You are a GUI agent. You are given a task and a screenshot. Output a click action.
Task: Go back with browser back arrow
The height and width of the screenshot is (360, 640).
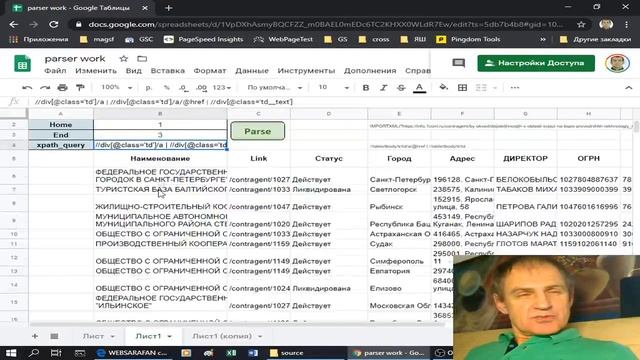tap(13, 24)
